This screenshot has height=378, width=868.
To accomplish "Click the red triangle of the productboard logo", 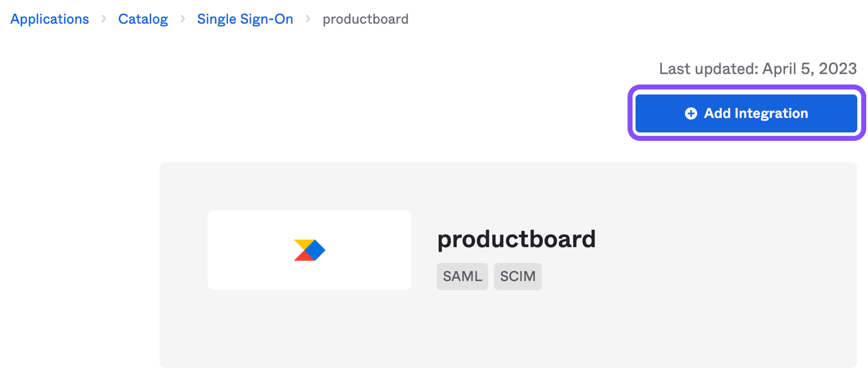I will pyautogui.click(x=302, y=256).
